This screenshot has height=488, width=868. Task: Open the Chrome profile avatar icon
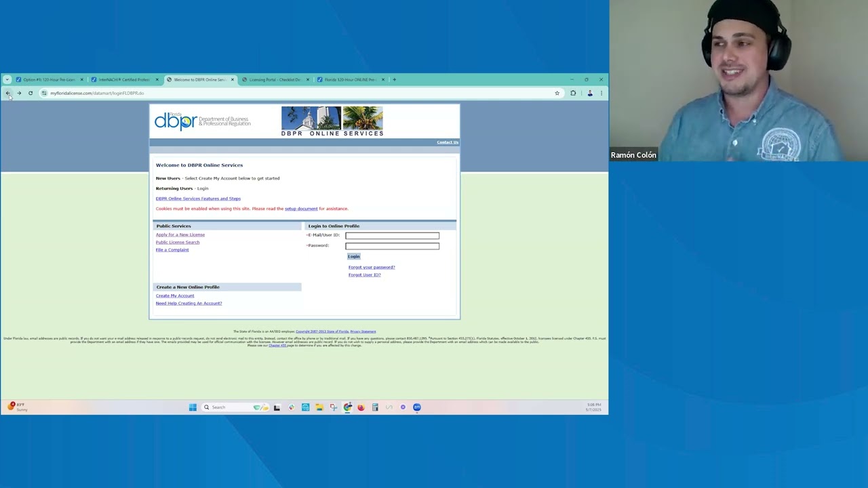coord(590,93)
